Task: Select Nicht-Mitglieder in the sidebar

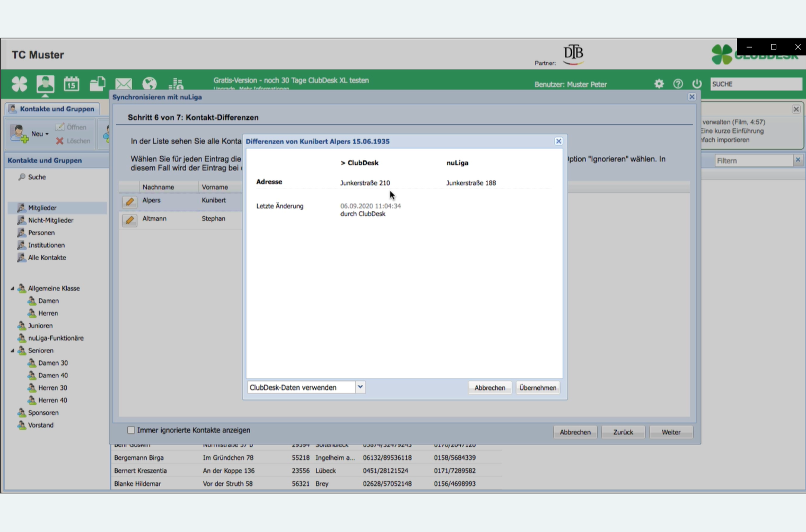Action: [x=50, y=220]
